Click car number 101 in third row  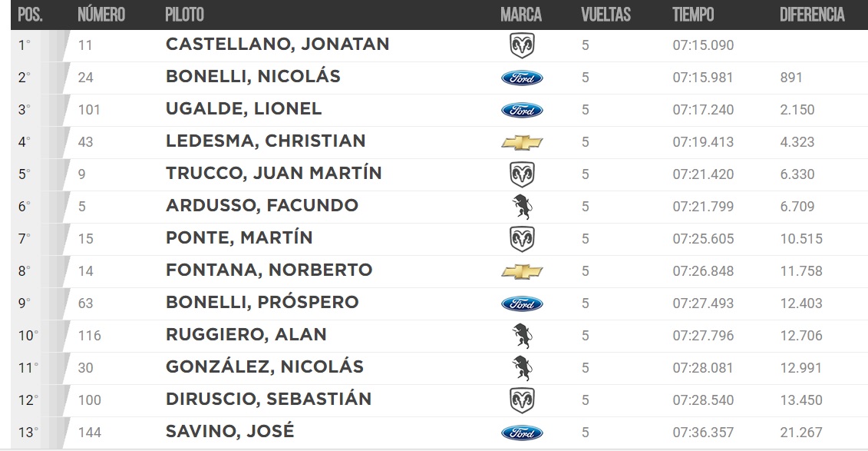point(89,110)
